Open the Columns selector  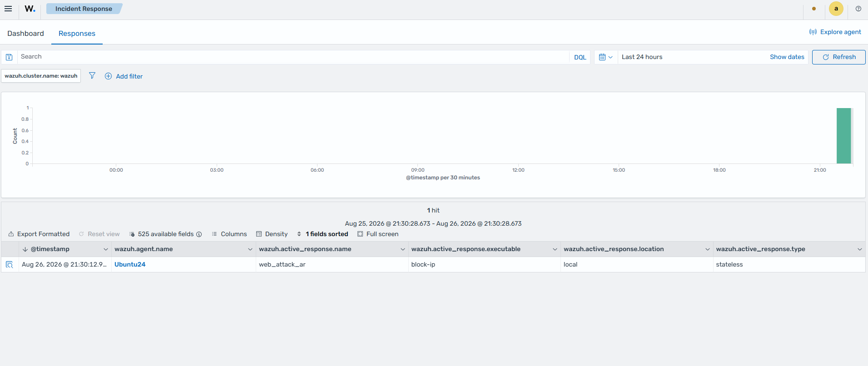tap(229, 234)
